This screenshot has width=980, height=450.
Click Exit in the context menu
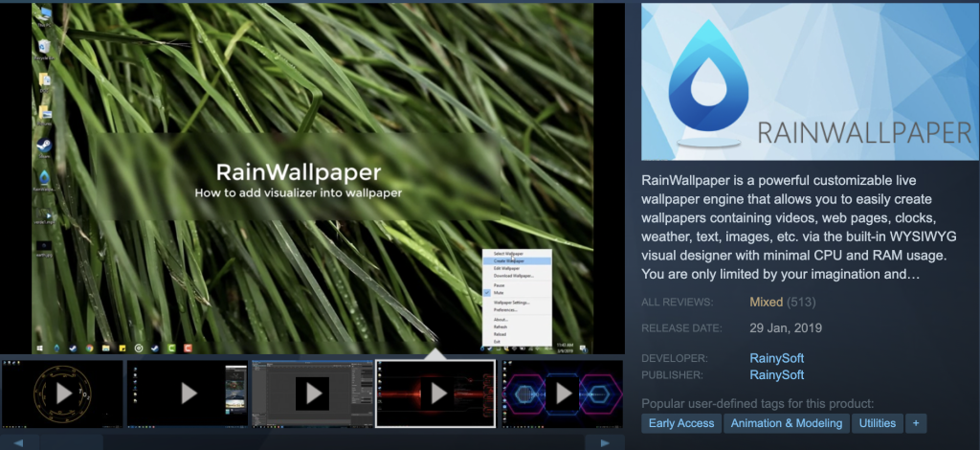coord(517,342)
